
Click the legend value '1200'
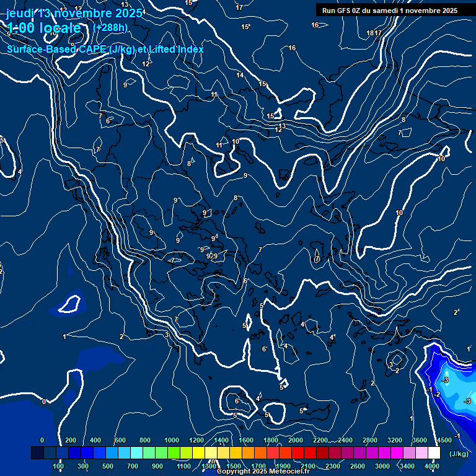[196, 440]
